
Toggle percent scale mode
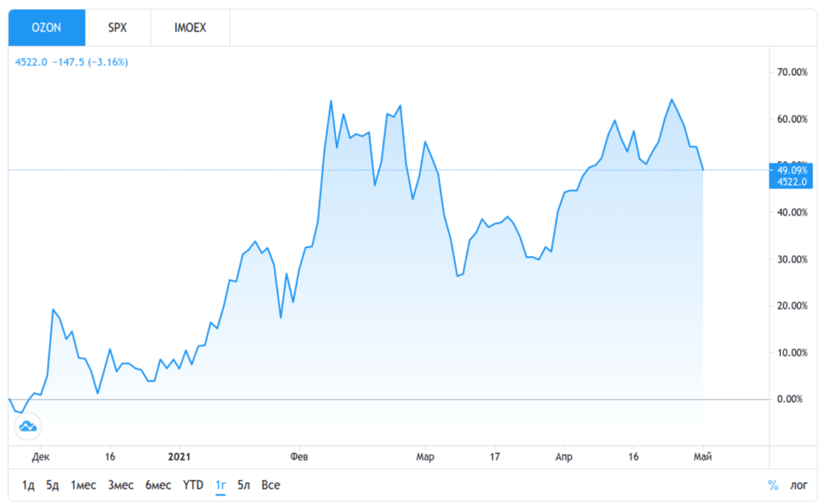tap(772, 485)
